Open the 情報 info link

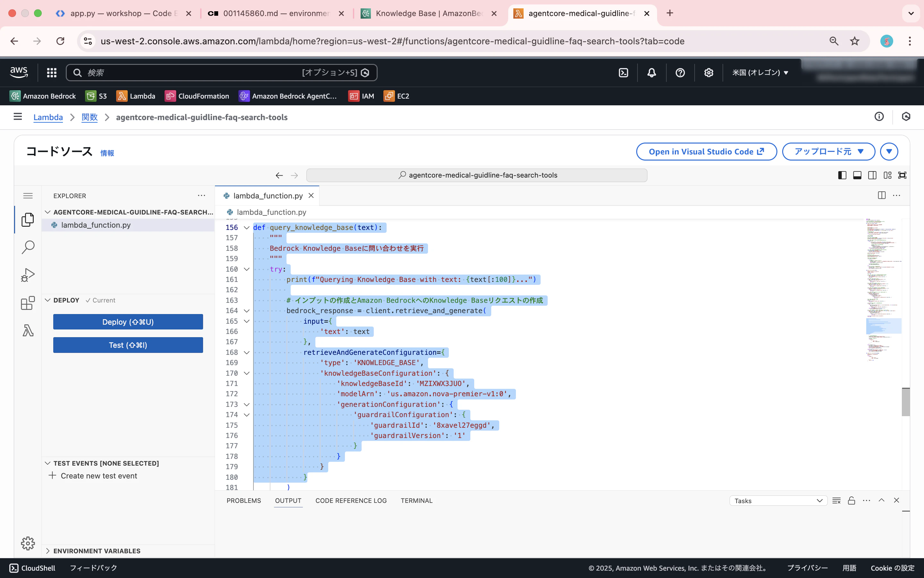[x=107, y=153]
